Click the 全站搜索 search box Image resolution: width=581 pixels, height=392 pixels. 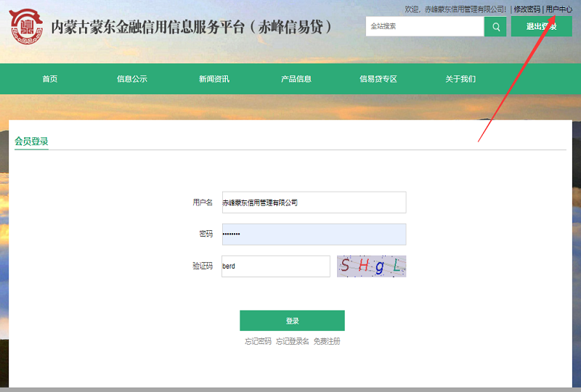pos(424,27)
